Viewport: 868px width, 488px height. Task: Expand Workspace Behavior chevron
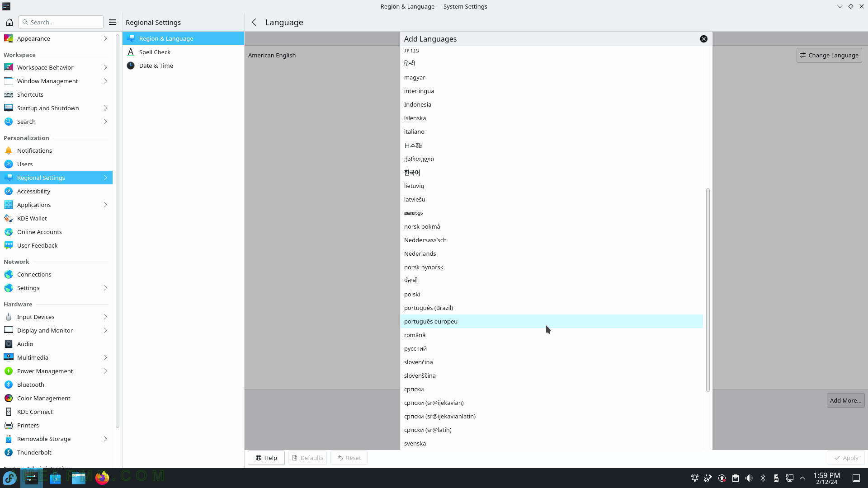(105, 67)
